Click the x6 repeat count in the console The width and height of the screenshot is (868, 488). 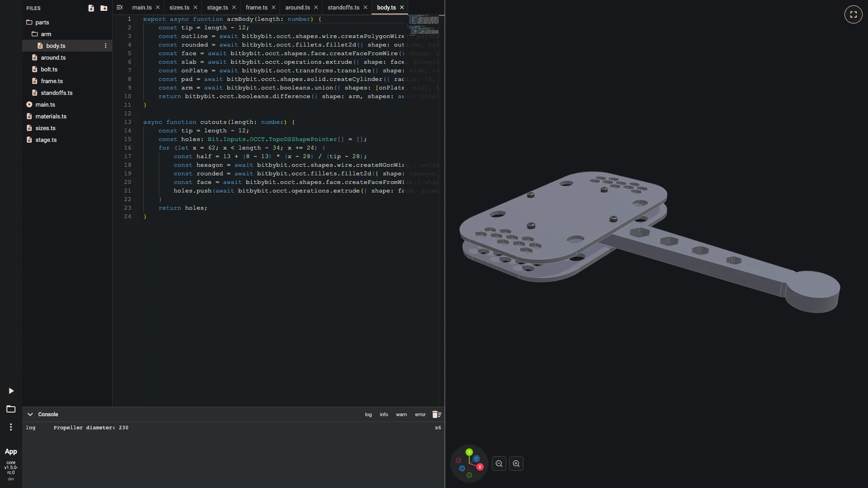[x=438, y=427]
